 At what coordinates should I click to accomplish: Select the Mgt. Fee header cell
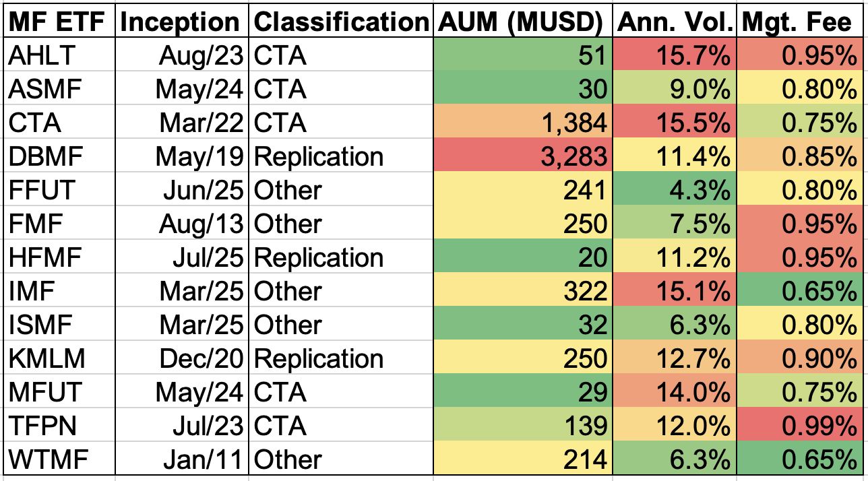[799, 23]
